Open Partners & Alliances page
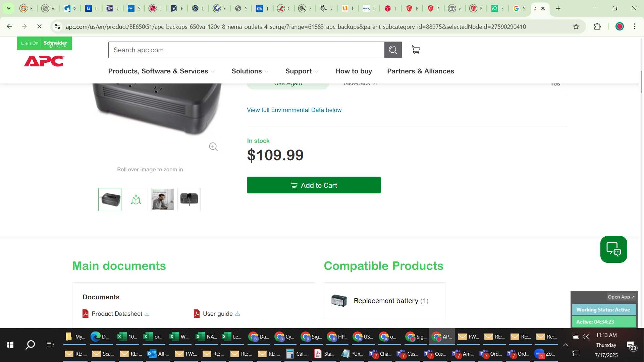The image size is (644, 362). click(x=421, y=71)
